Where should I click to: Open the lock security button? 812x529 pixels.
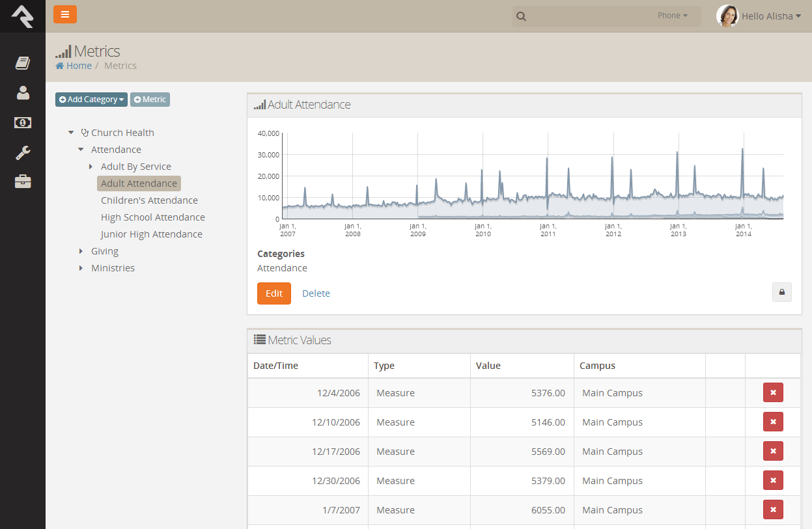coord(781,293)
